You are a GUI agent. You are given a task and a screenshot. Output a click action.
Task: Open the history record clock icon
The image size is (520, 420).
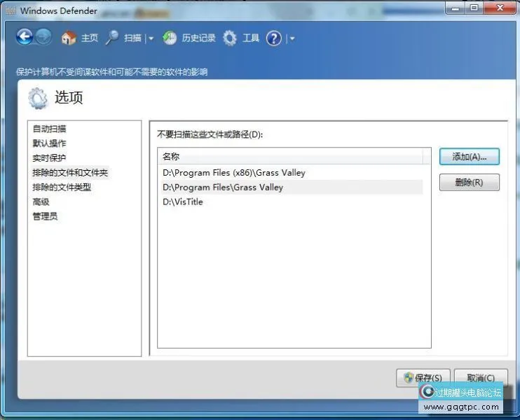coord(170,38)
